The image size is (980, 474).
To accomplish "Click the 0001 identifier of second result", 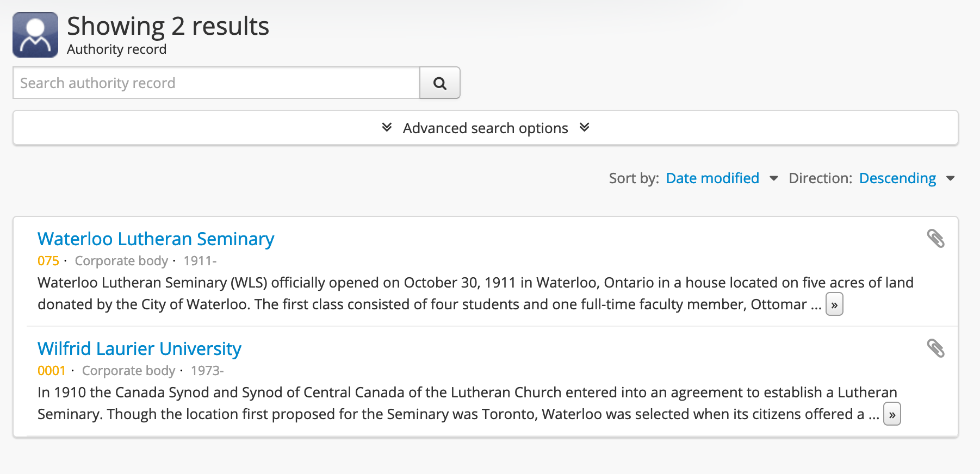I will click(51, 371).
